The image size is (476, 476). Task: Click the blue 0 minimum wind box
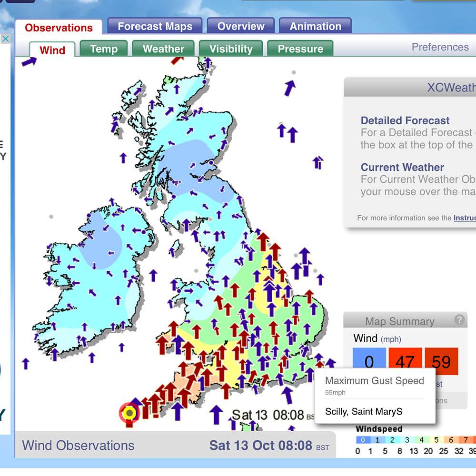point(369,362)
